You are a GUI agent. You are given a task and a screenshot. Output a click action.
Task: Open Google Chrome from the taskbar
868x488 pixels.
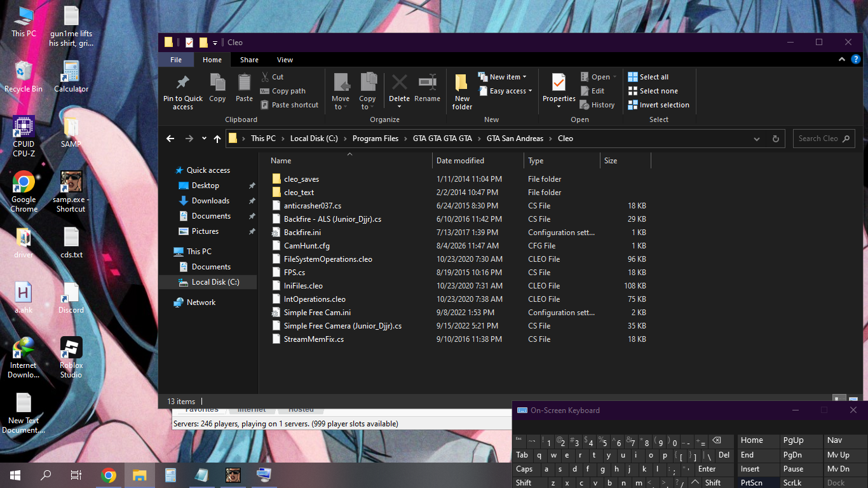pos(109,475)
